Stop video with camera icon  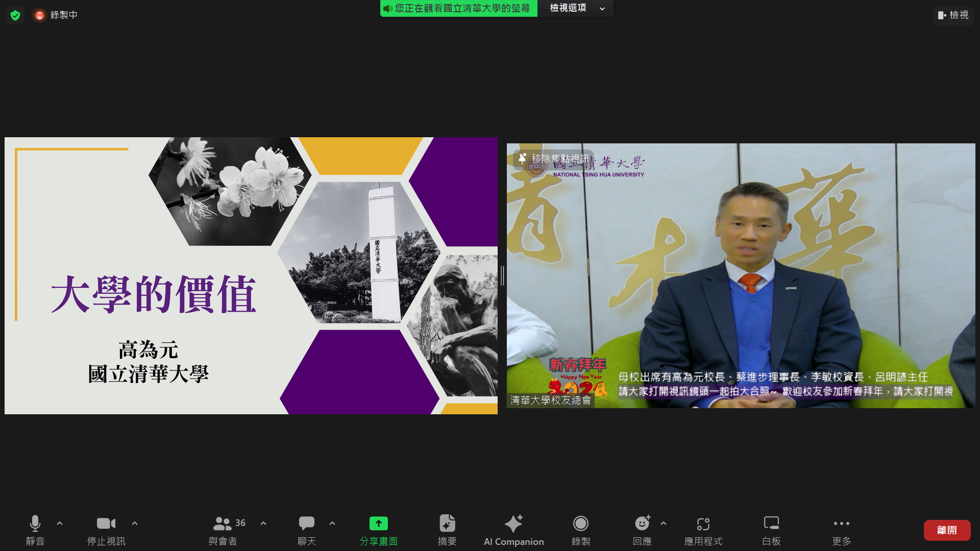click(x=106, y=530)
